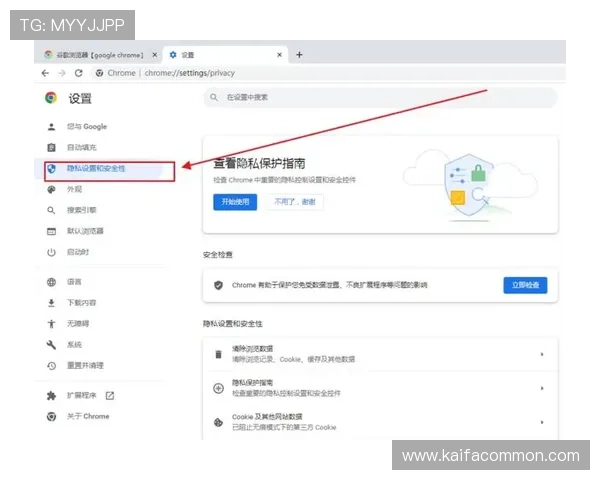Click the clipboard icon for 自动填充
Viewport: 600px width, 480px height.
(x=51, y=147)
